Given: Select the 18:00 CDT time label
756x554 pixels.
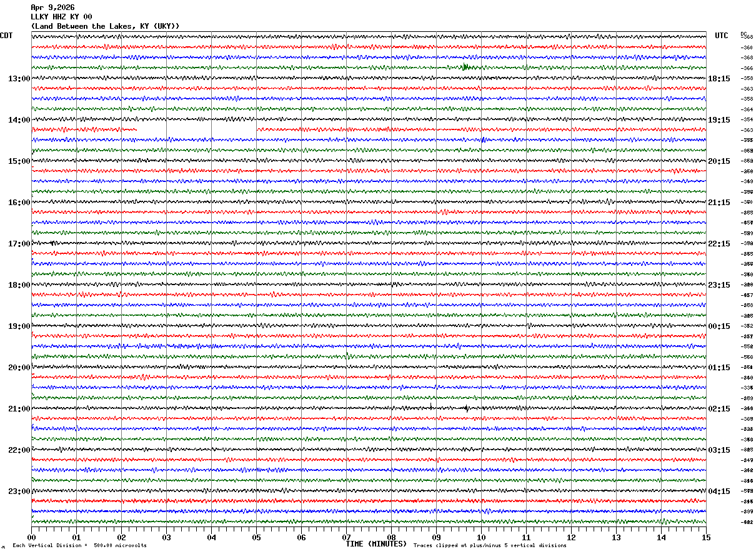Looking at the screenshot, I should (x=19, y=285).
